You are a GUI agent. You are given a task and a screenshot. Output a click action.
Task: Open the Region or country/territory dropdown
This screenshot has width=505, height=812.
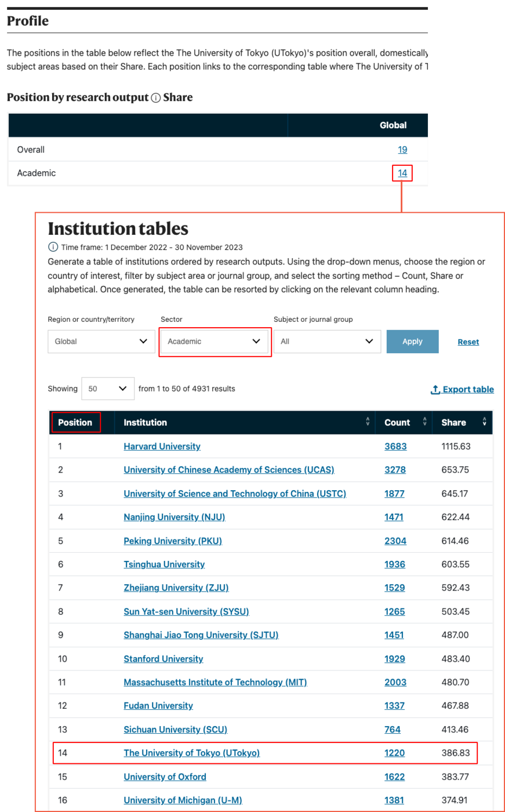[101, 342]
